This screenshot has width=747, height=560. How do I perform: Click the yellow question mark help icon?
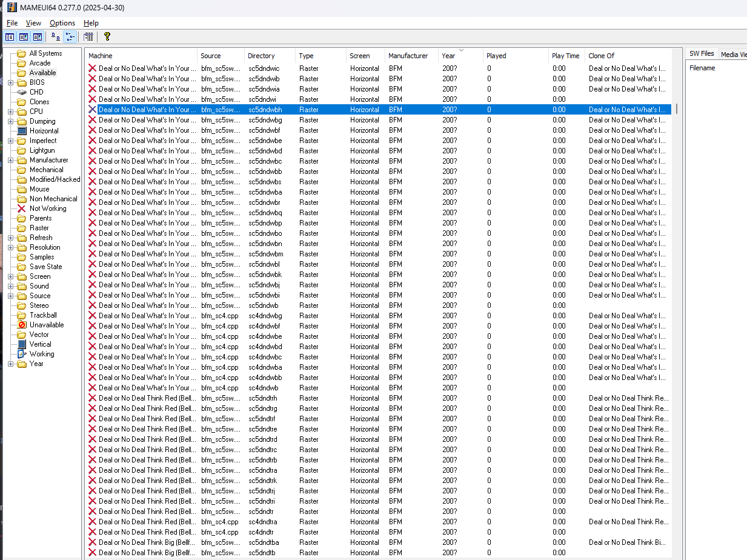[x=107, y=37]
